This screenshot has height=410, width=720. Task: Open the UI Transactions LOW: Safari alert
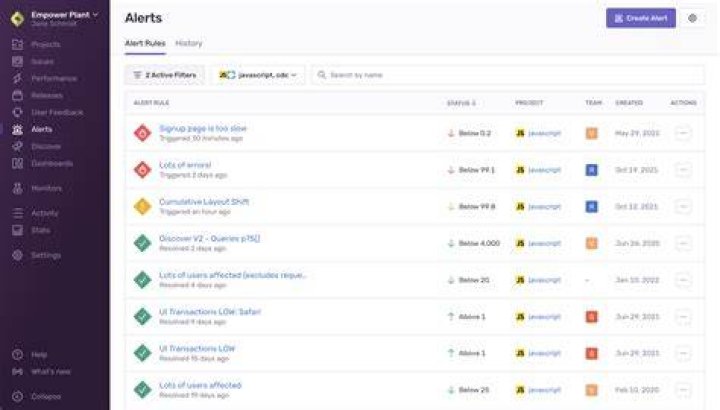[210, 312]
